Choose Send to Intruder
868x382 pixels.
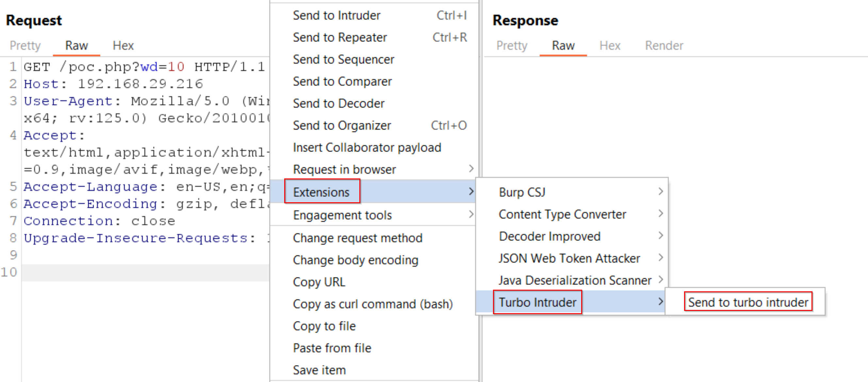pos(374,15)
